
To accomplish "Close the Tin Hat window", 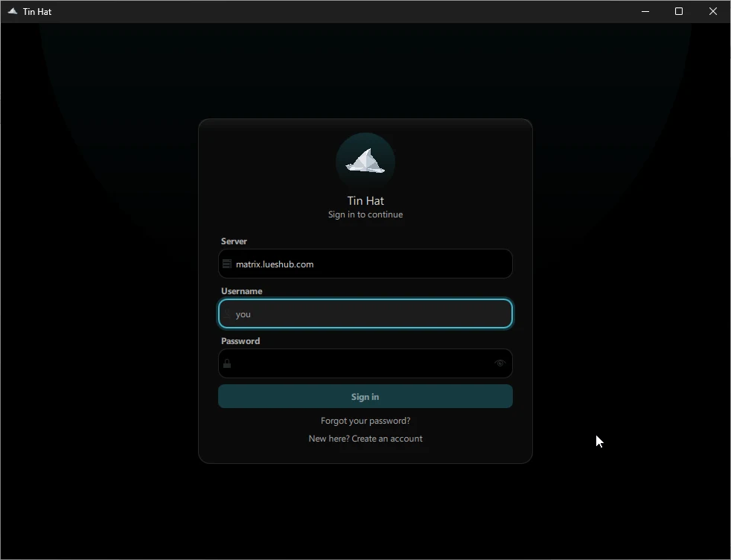I will pos(713,11).
